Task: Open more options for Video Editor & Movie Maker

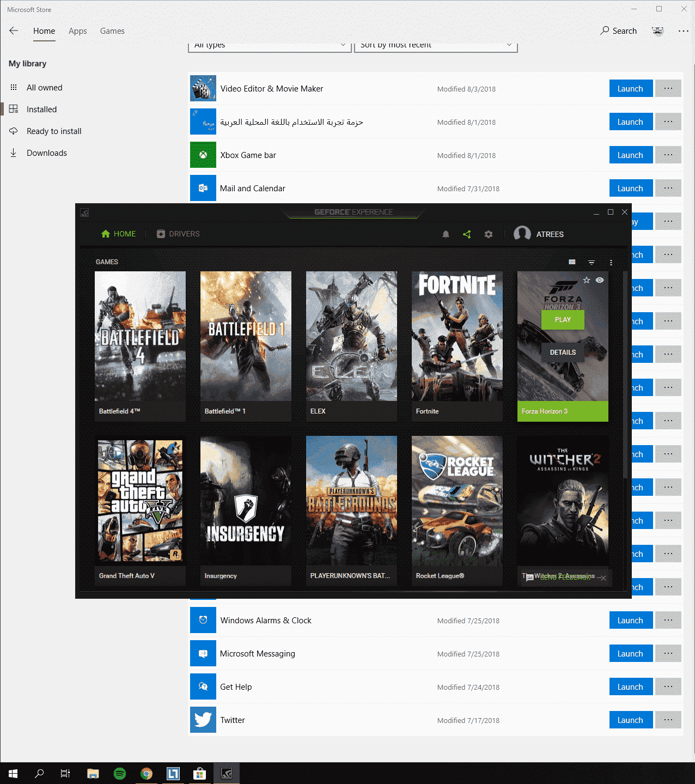Action: (x=668, y=89)
